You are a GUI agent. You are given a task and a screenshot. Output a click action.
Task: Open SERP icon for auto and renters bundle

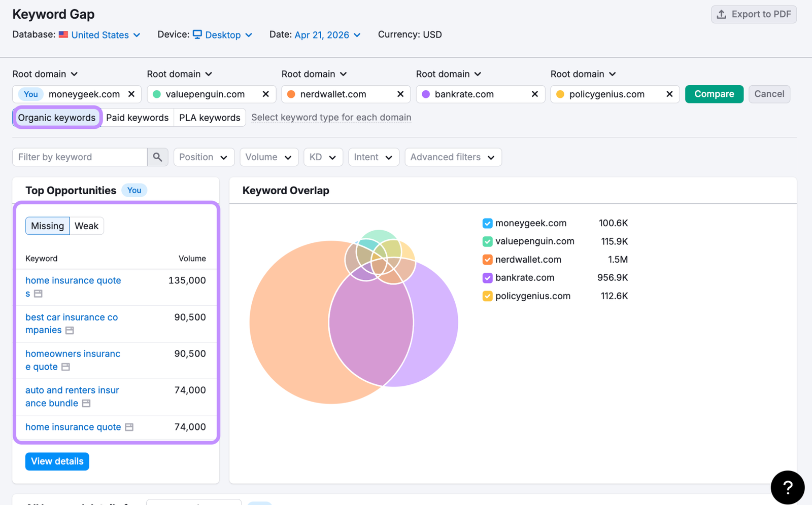tap(86, 403)
